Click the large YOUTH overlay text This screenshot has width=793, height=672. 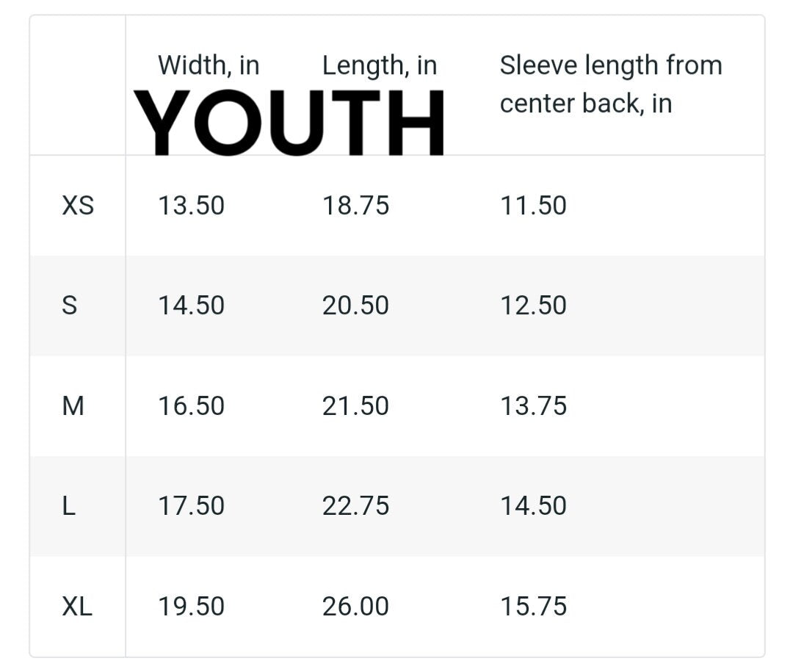pos(289,123)
